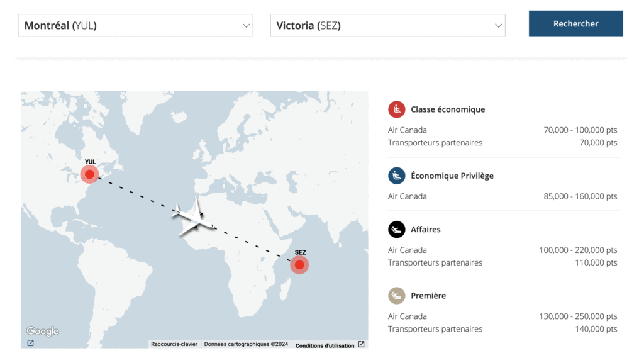Screen dimensions: 644x358
Task: Select the Classe économique heading
Action: pyautogui.click(x=448, y=109)
